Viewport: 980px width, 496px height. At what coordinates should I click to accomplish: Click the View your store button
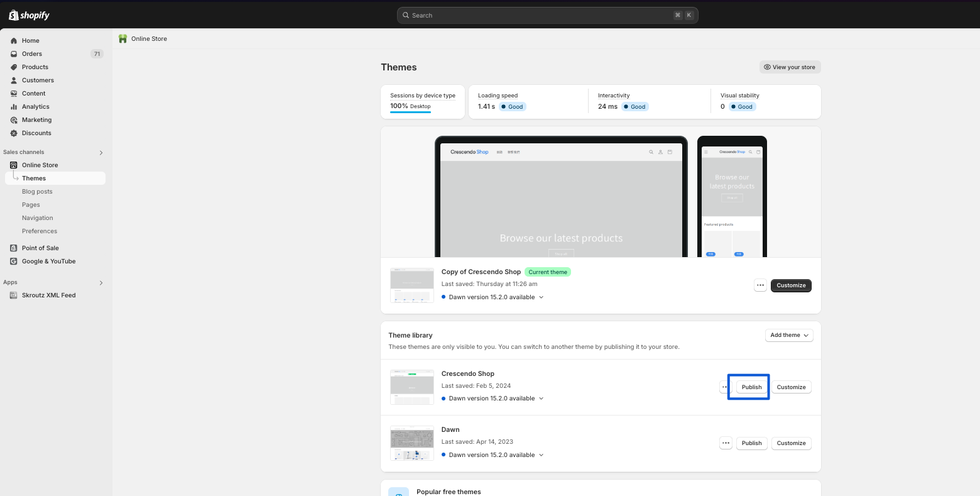(790, 67)
